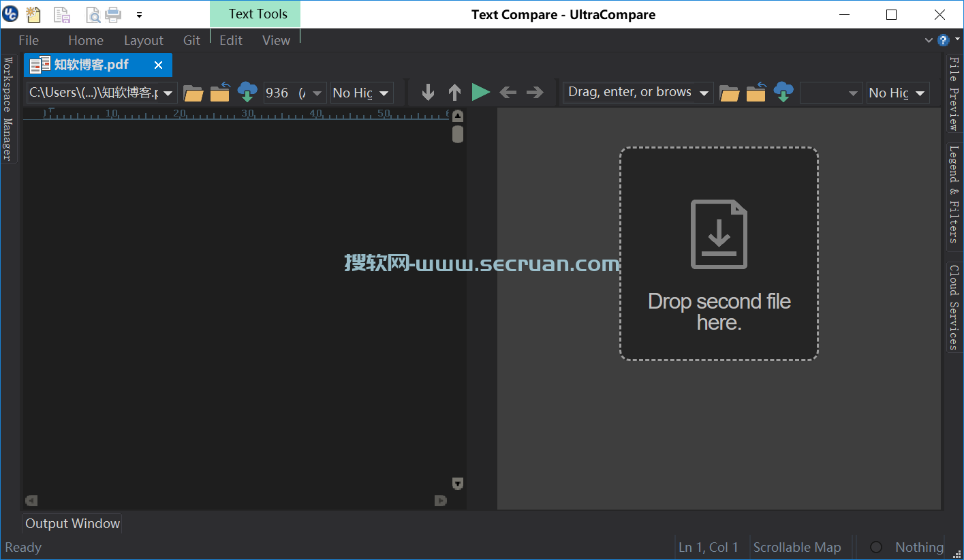964x560 pixels.
Task: Go to previous difference up arrow
Action: (454, 93)
